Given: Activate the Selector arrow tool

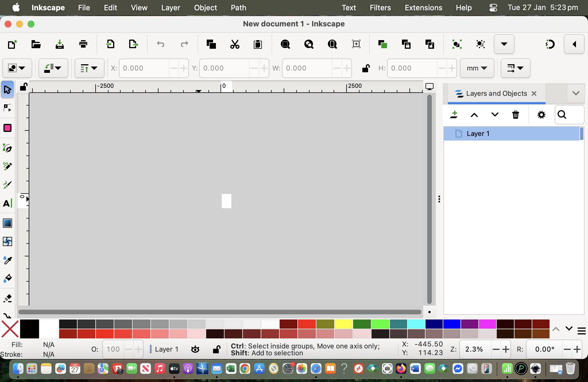Looking at the screenshot, I should 7,89.
